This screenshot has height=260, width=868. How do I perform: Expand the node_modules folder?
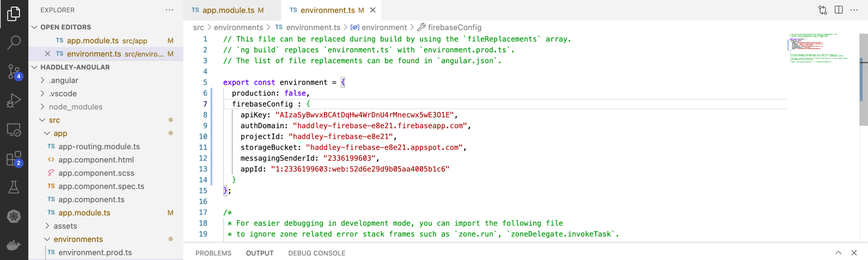75,107
